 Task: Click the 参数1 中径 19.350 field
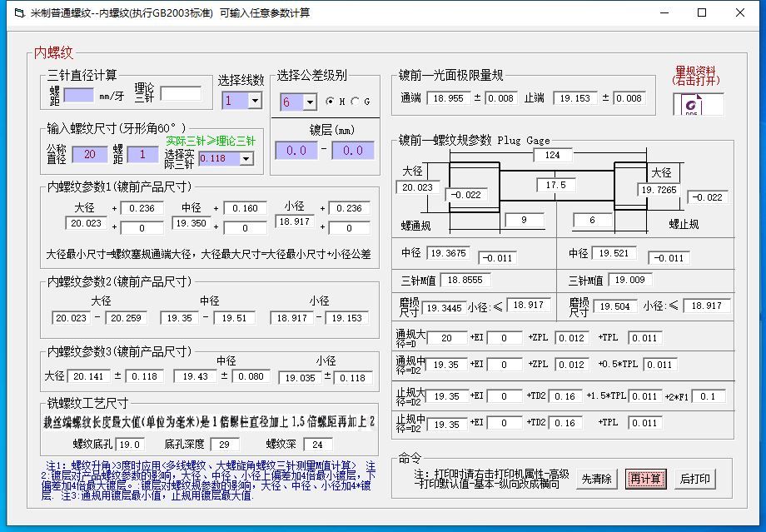[x=191, y=223]
